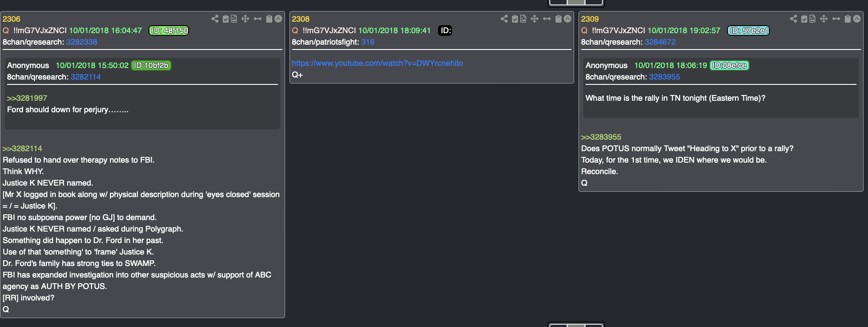
Task: Click timestamp 10/01/2018 19:02:57
Action: [684, 30]
